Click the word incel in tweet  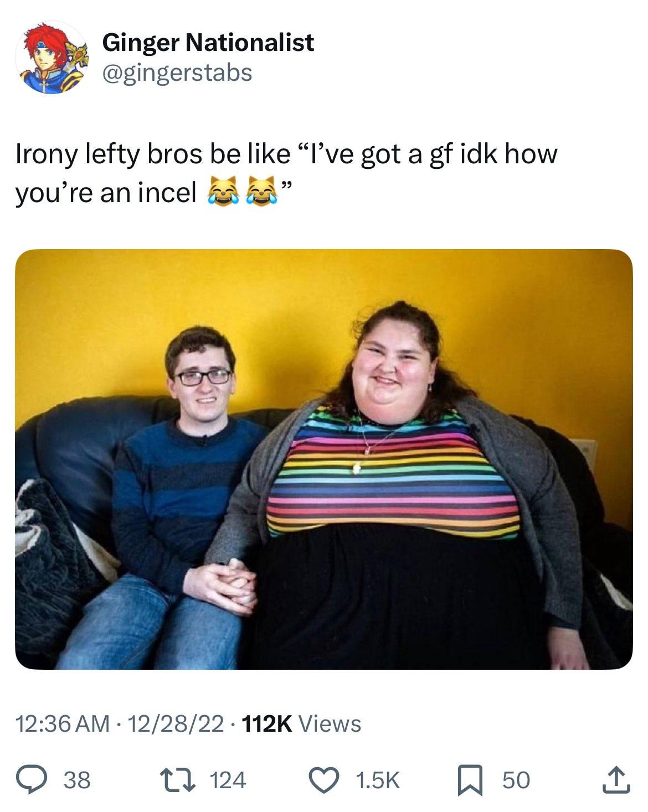(x=167, y=192)
